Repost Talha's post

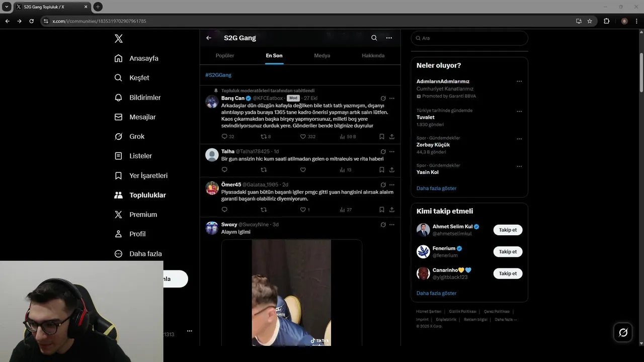click(263, 169)
